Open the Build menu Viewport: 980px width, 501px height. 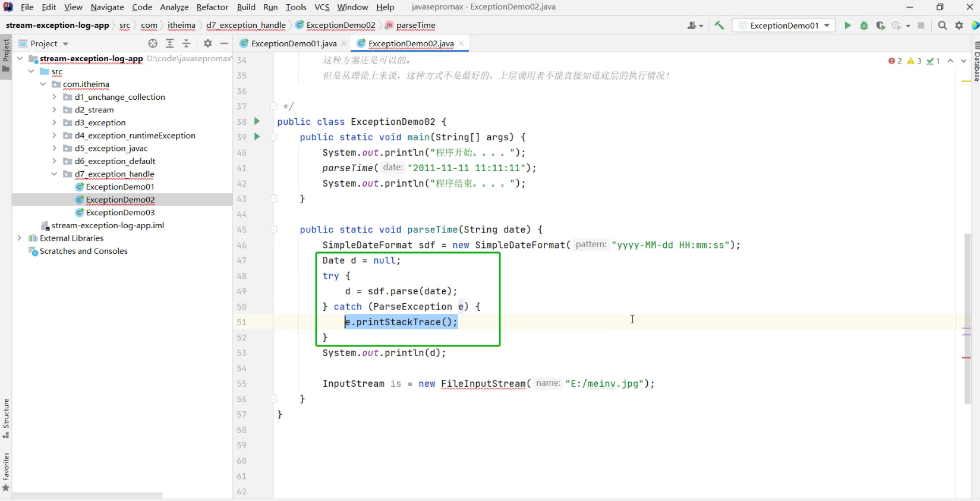click(246, 7)
